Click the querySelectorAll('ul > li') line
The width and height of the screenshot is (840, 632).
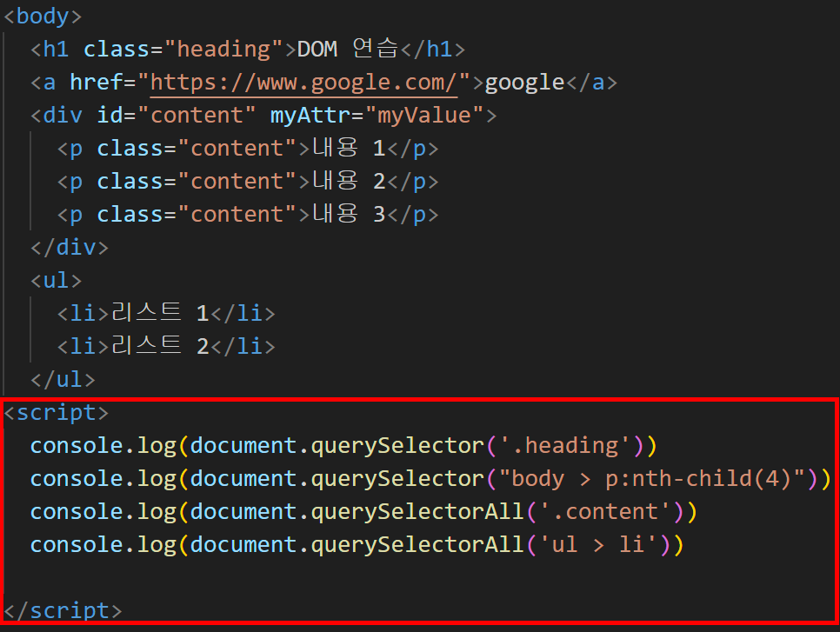[357, 545]
